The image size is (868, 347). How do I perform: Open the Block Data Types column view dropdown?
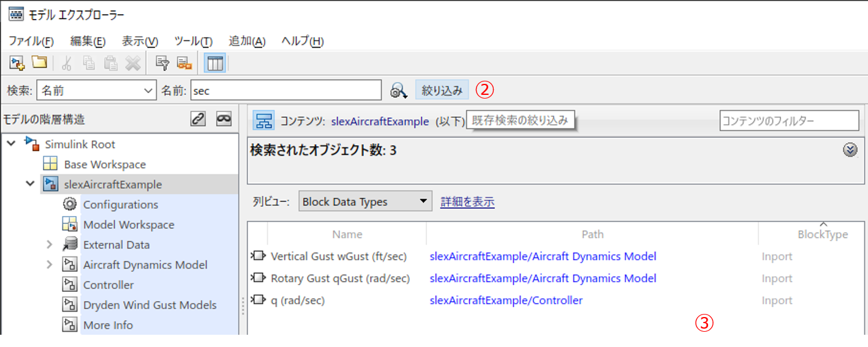coord(366,201)
